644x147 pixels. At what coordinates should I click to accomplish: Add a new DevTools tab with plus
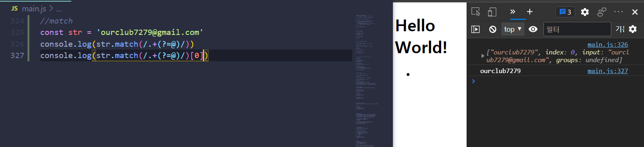[x=530, y=12]
